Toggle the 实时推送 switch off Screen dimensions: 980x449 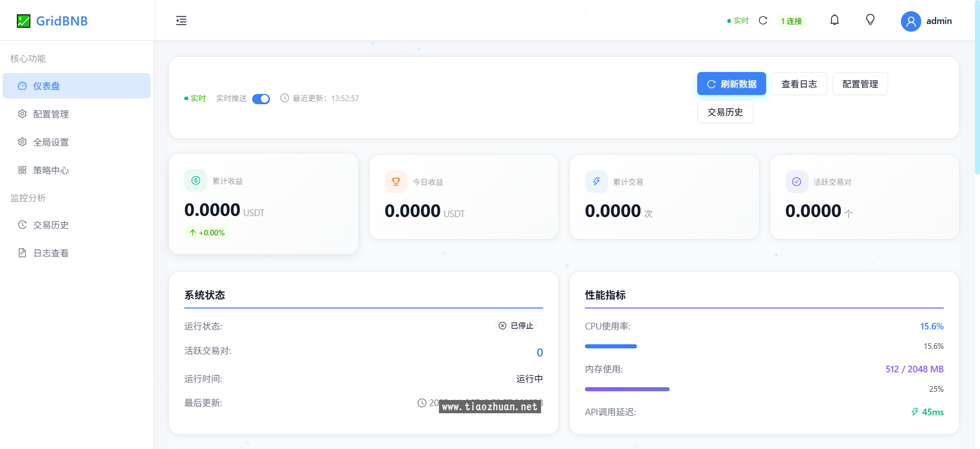click(x=261, y=99)
